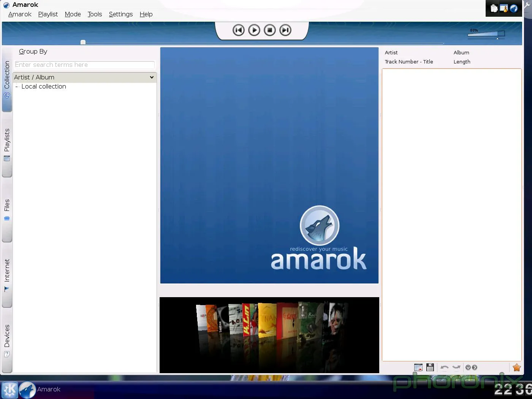This screenshot has height=399, width=532.
Task: Open the Artist / Album dropdown
Action: pyautogui.click(x=84, y=77)
